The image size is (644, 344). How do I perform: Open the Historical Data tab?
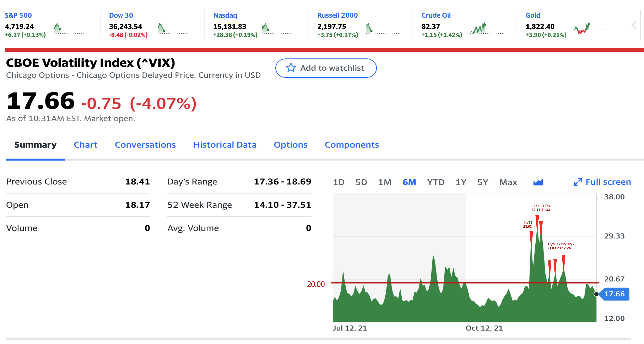pyautogui.click(x=225, y=145)
